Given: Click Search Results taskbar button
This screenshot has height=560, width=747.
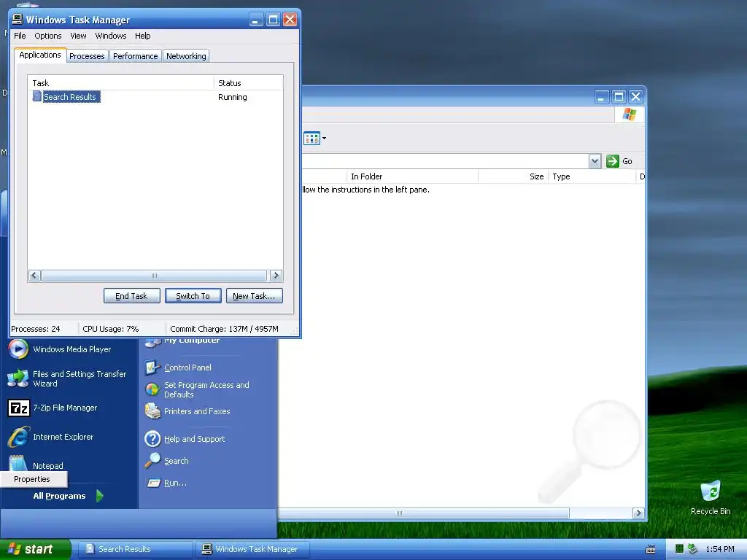Looking at the screenshot, I should [134, 549].
